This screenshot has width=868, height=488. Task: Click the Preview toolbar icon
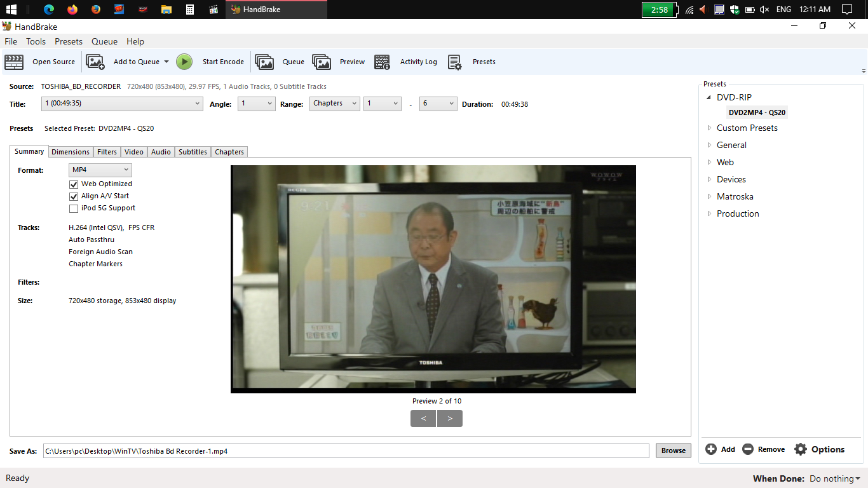pos(322,62)
